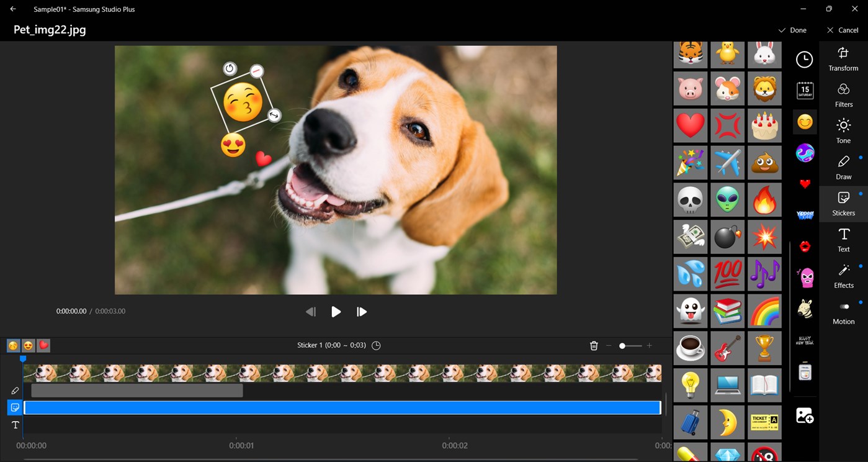Adjust the timeline zoom slider
868x462 pixels.
coord(622,346)
